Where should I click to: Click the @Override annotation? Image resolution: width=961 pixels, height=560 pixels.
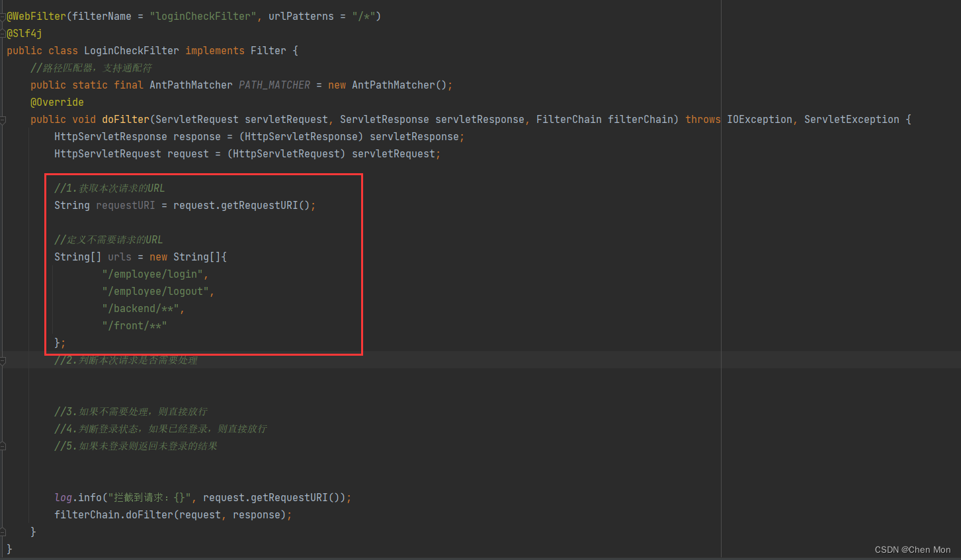pos(57,102)
